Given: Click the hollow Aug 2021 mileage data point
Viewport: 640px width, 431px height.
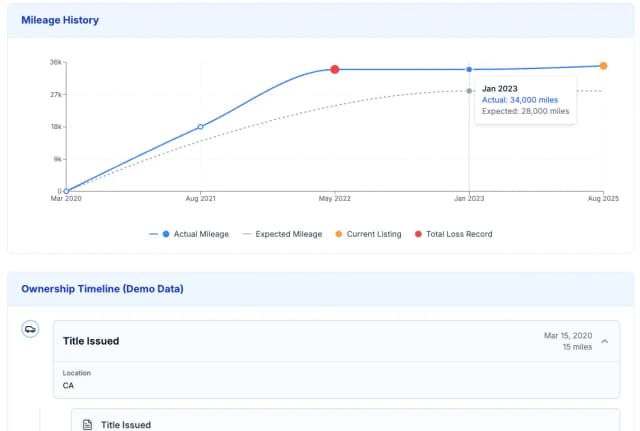Looking at the screenshot, I should pyautogui.click(x=201, y=127).
